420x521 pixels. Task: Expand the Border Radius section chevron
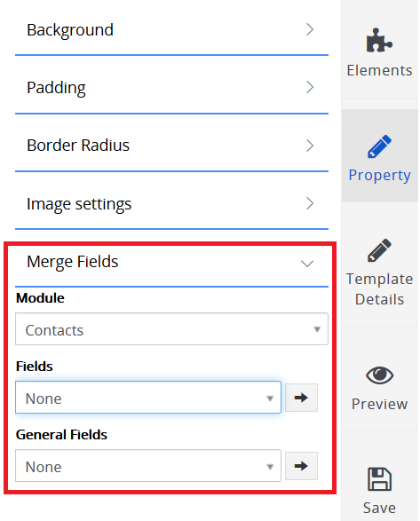(x=310, y=146)
